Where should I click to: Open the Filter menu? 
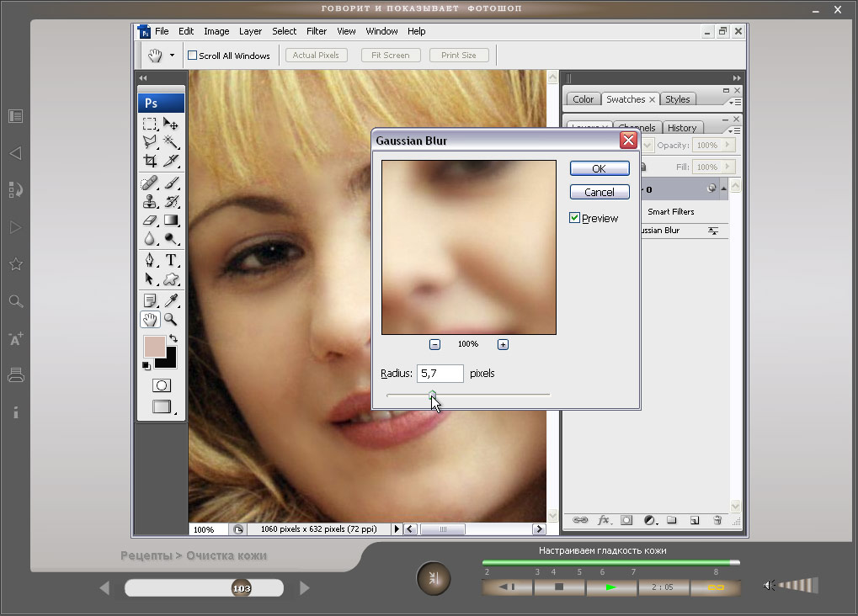pos(317,31)
